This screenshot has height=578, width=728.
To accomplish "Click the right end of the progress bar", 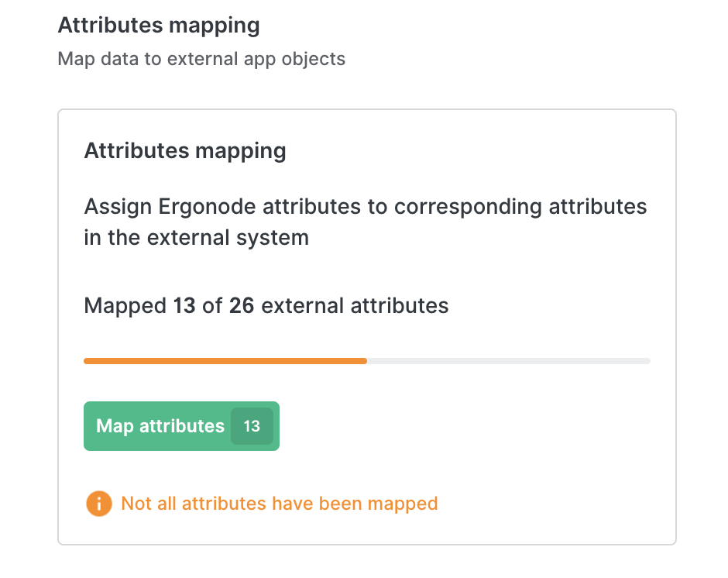I will click(x=644, y=361).
